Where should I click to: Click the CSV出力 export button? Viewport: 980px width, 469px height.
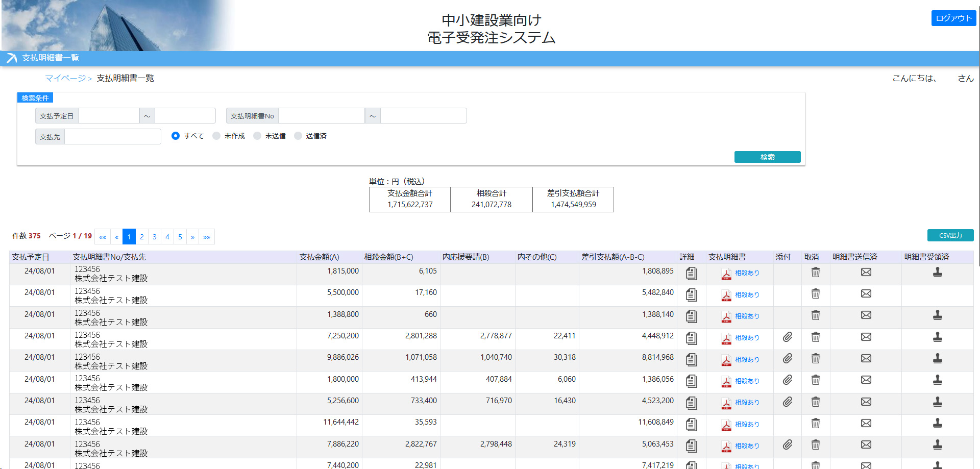click(950, 235)
